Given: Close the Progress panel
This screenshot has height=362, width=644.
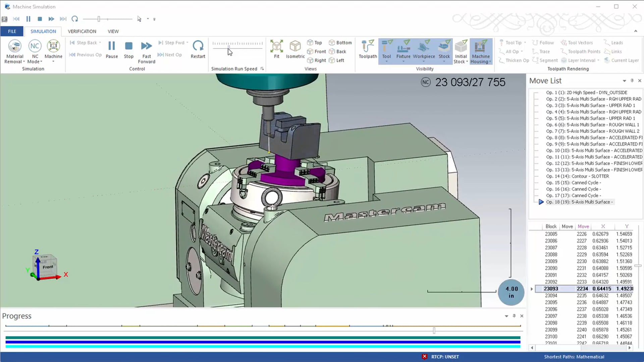Looking at the screenshot, I should click(522, 316).
